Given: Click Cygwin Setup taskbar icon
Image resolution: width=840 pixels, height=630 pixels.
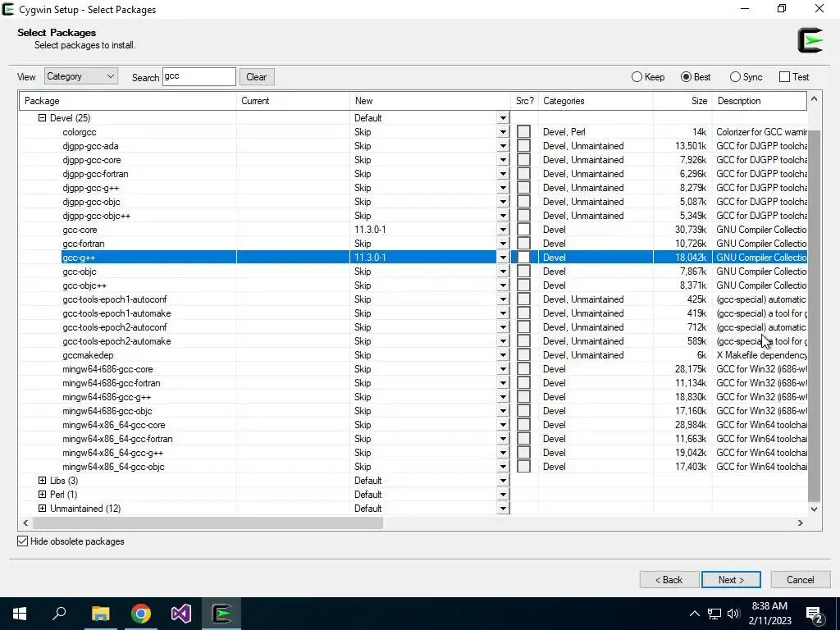Looking at the screenshot, I should [x=221, y=614].
